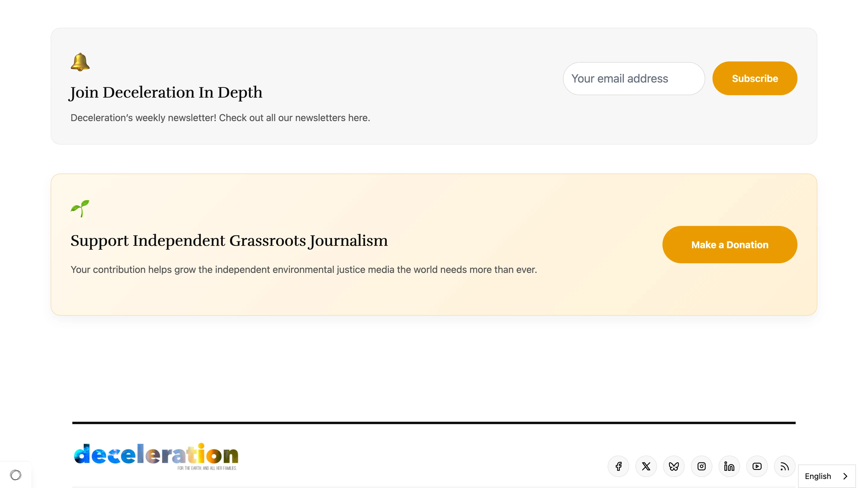Click the Subscribe button
868x488 pixels.
pyautogui.click(x=755, y=78)
